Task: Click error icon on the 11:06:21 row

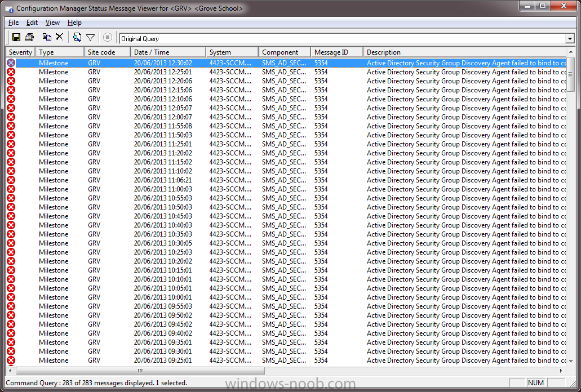Action: pos(11,180)
